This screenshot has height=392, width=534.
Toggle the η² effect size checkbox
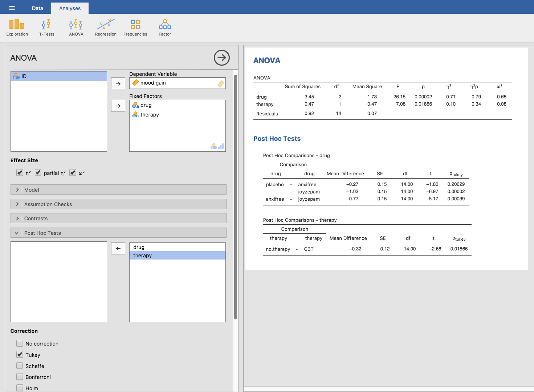20,173
